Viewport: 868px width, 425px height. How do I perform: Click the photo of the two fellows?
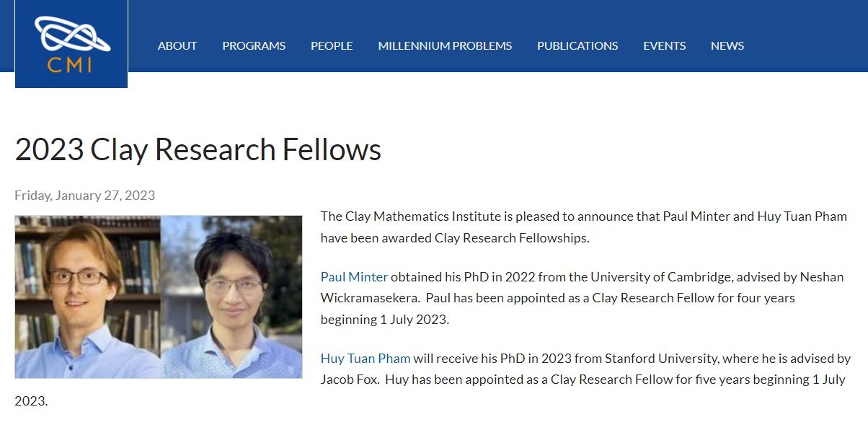point(159,296)
